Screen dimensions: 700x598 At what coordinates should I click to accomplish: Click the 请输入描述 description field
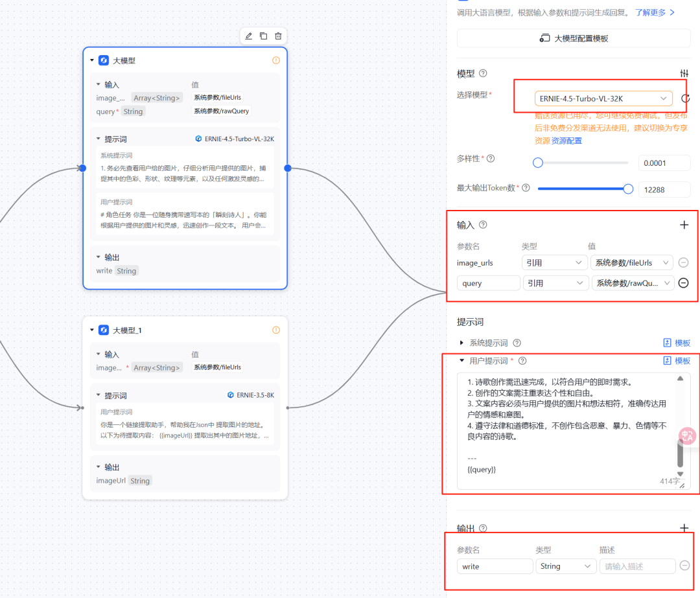[x=637, y=566]
